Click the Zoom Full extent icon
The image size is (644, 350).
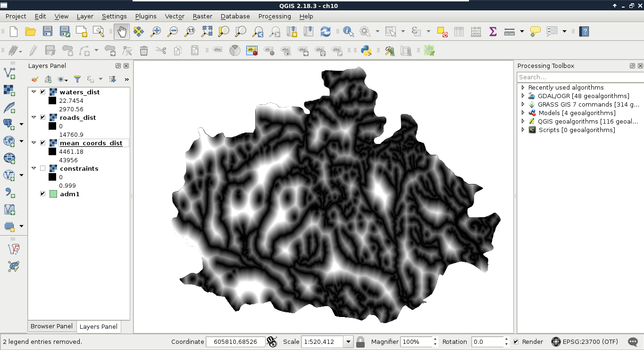click(207, 32)
